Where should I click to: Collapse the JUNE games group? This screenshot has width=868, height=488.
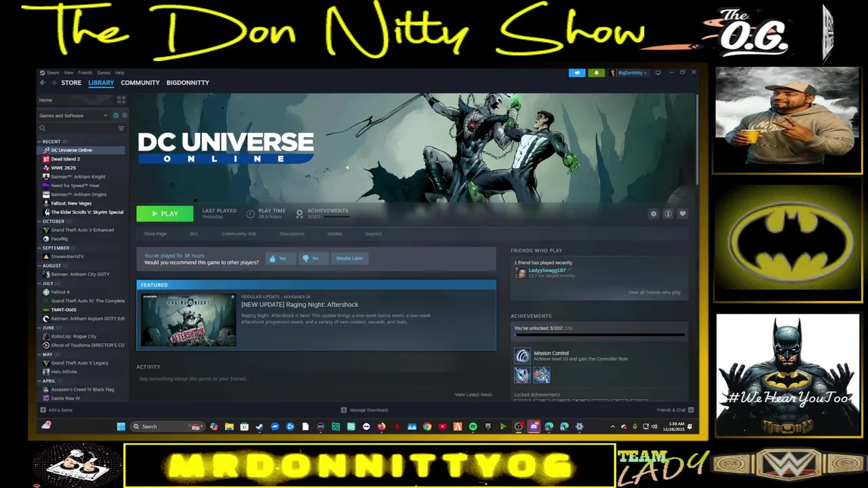[x=39, y=327]
